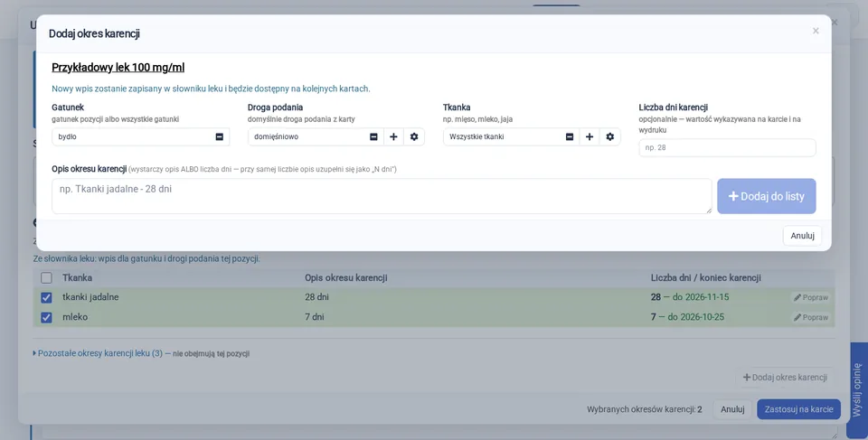Click Zastosuj na karcie button
Image resolution: width=868 pixels, height=440 pixels.
pos(798,409)
